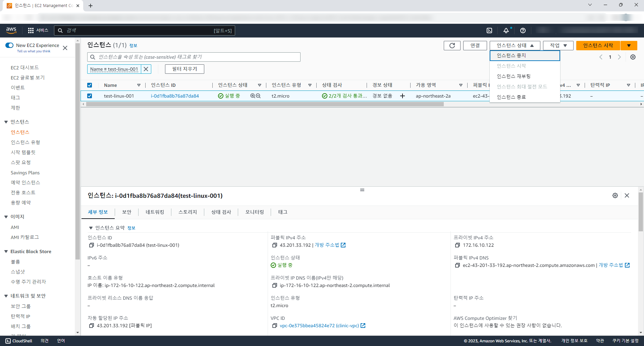The width and height of the screenshot is (644, 346).
Task: Open detail panel settings gear
Action: click(615, 195)
